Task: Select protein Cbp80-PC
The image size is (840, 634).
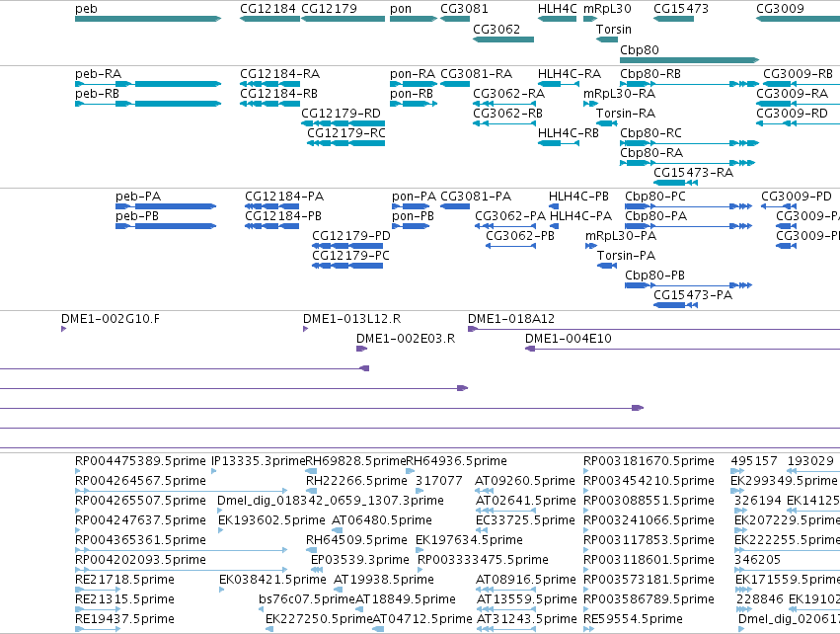Action: tap(655, 197)
